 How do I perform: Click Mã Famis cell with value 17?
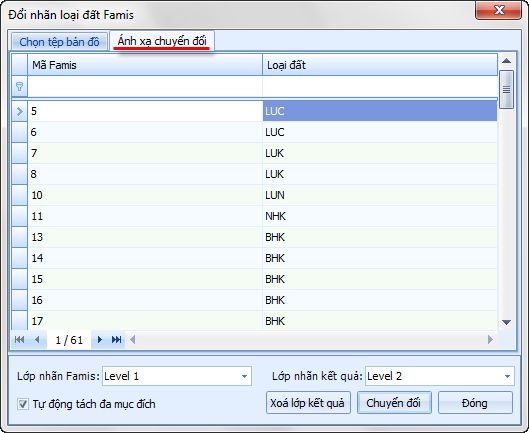point(145,321)
